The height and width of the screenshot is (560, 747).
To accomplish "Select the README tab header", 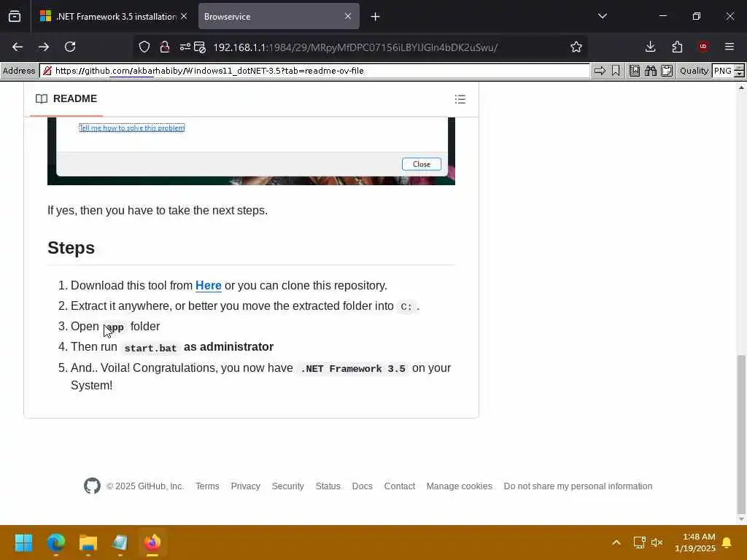I will [x=66, y=98].
